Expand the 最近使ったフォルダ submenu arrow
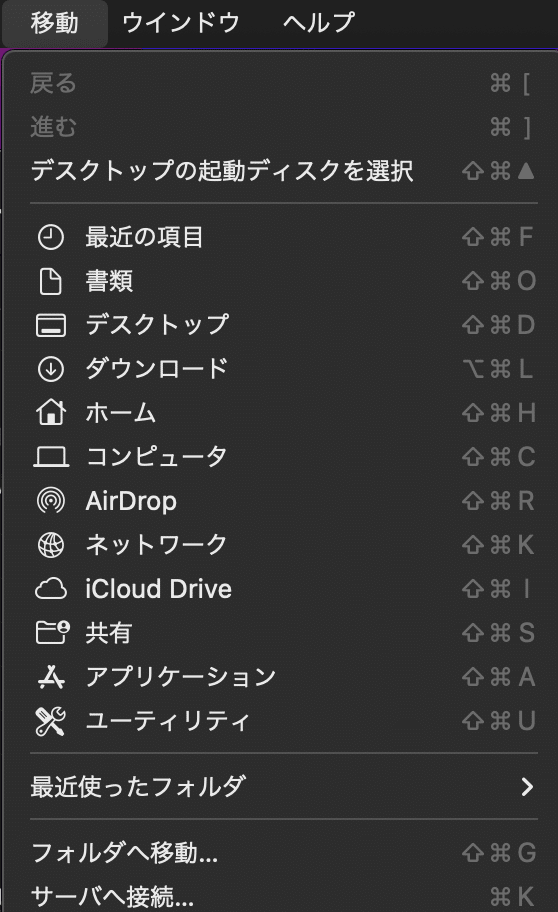 click(527, 786)
